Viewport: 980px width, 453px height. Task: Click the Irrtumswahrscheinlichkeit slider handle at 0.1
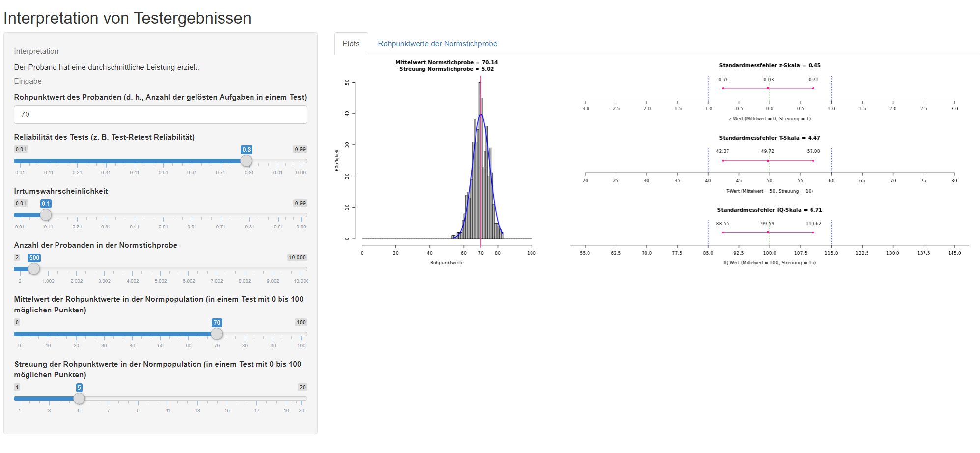[x=46, y=215]
